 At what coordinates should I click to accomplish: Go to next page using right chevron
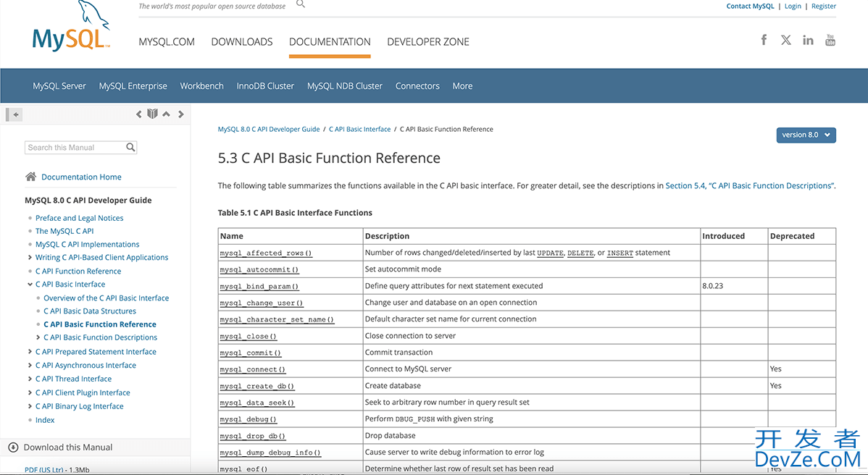point(181,114)
